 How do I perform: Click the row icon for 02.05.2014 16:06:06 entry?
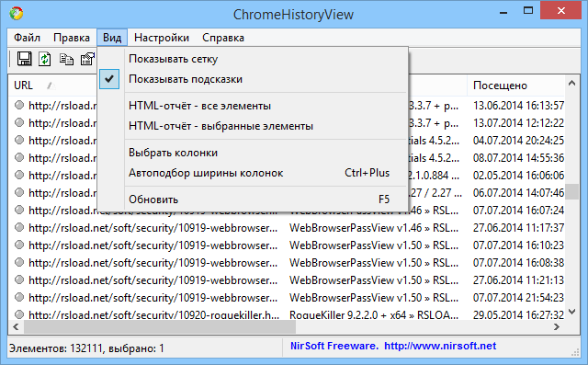click(x=19, y=175)
